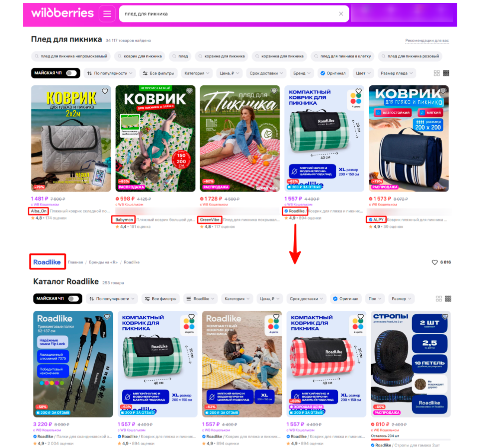Toggle the top МАЙСКАЯ ЧП switch
Image resolution: width=484 pixels, height=448 pixels.
point(71,73)
